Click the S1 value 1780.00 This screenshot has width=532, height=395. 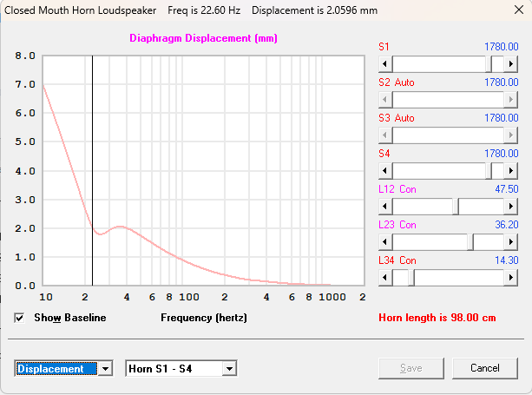tap(501, 47)
